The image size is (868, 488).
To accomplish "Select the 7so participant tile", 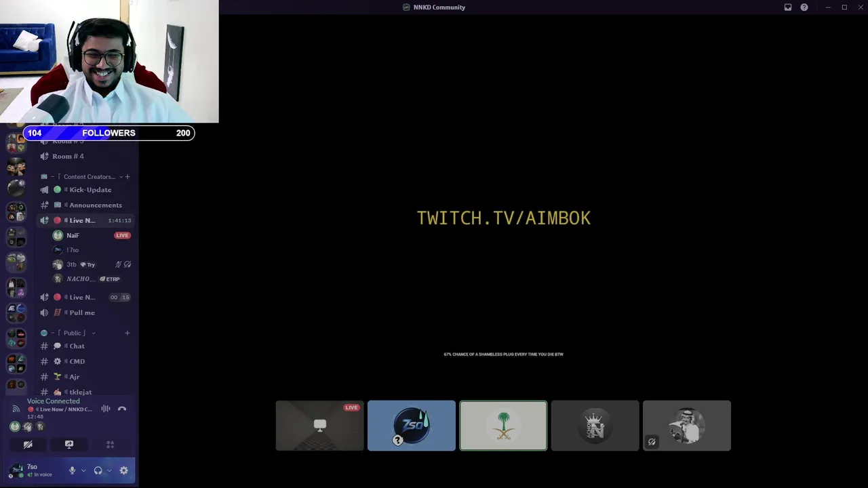I will point(412,426).
